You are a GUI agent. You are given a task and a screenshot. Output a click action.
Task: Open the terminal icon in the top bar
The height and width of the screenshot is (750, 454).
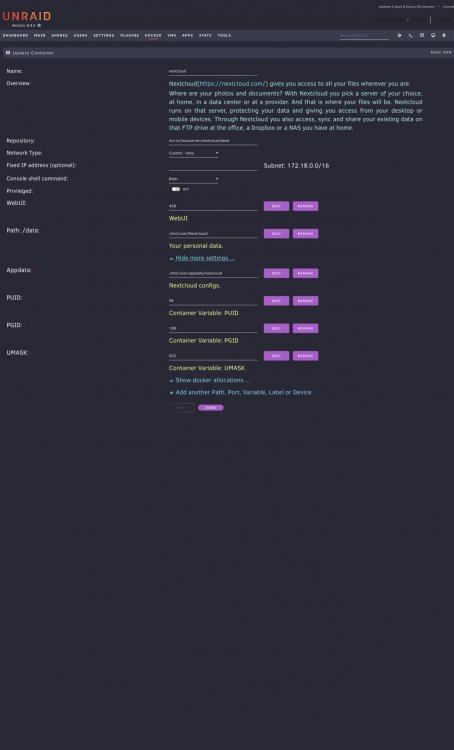[x=410, y=35]
